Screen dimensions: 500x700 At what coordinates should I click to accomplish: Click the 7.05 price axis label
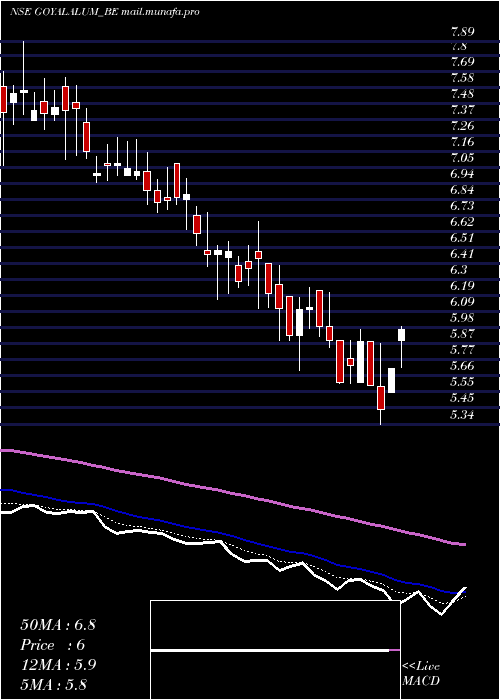[x=462, y=158]
